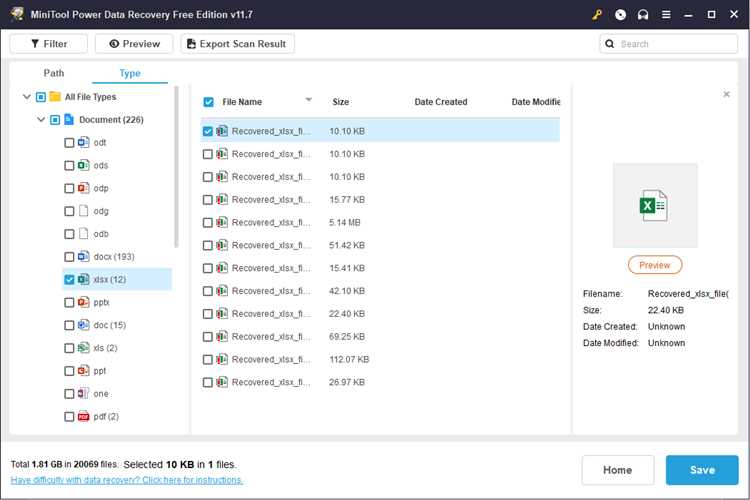750x500 pixels.
Task: Collapse the Document (226) node
Action: click(x=41, y=120)
